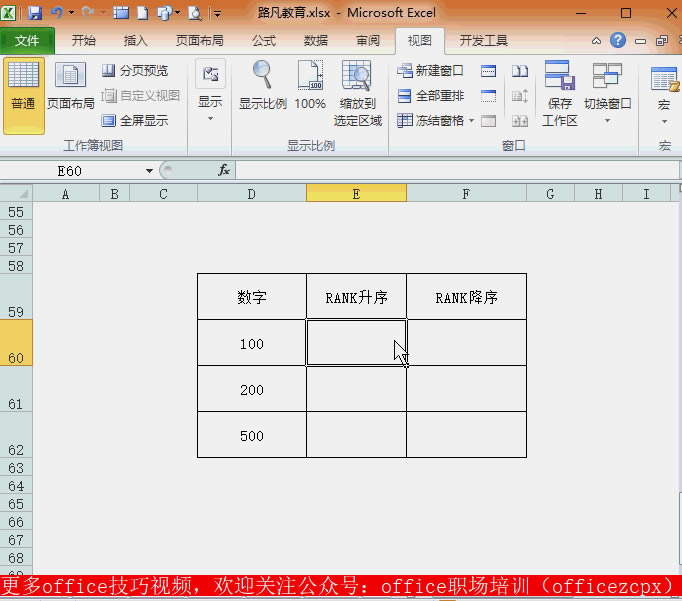Screen dimensions: 682x601
Task: Select column D header
Action: tap(251, 194)
